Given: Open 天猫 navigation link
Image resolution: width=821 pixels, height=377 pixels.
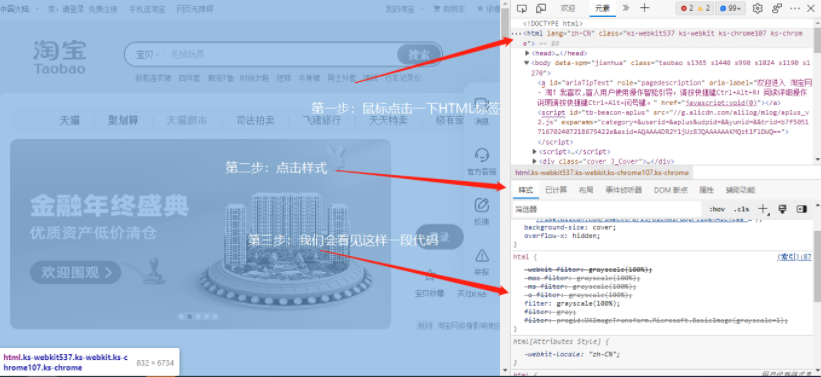Looking at the screenshot, I should click(69, 120).
